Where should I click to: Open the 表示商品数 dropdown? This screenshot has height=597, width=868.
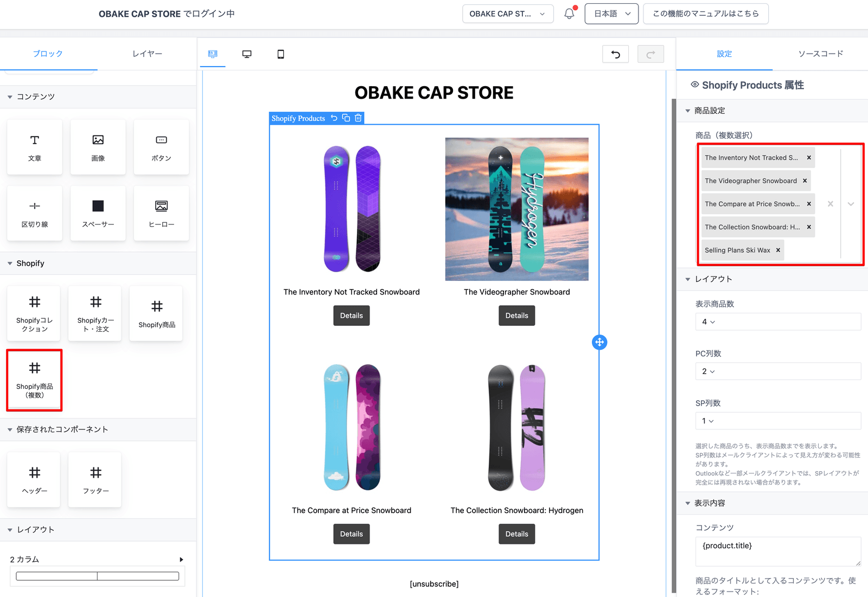(x=778, y=322)
